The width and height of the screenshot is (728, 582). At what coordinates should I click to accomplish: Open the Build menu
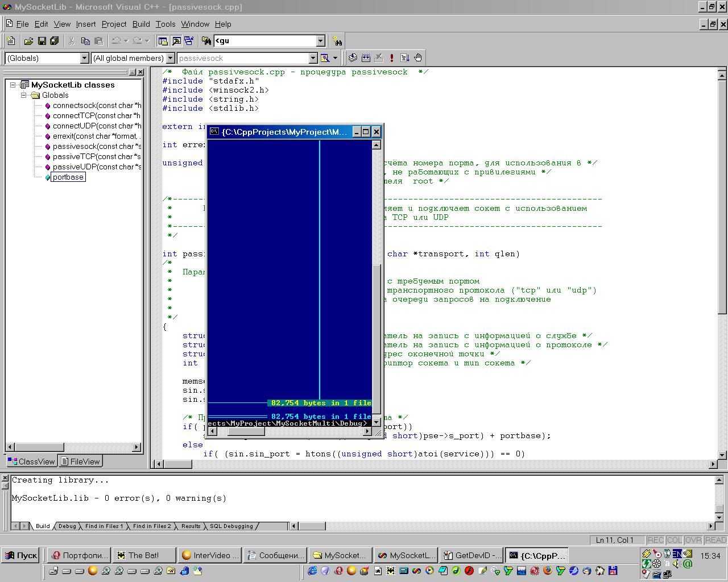(x=141, y=24)
